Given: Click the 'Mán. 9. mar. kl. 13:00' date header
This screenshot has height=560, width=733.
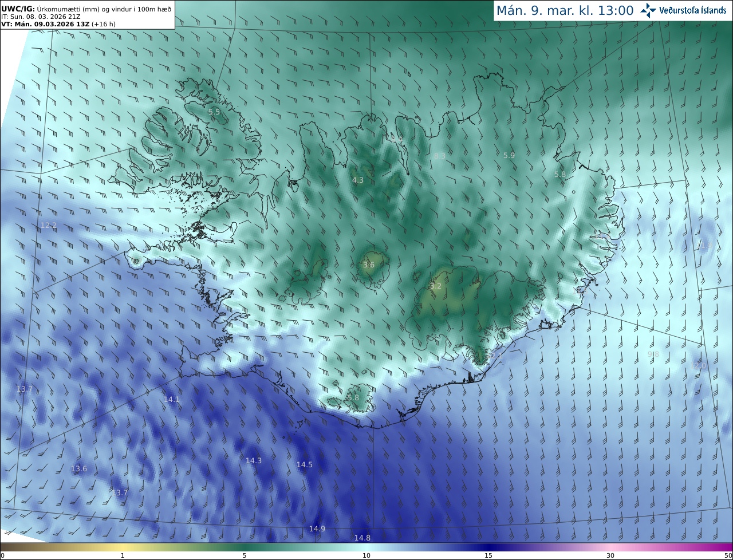Looking at the screenshot, I should pyautogui.click(x=565, y=10).
